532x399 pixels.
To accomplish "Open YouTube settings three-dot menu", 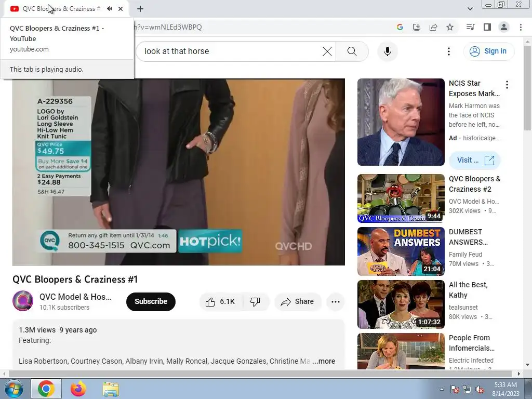I will pos(448,51).
